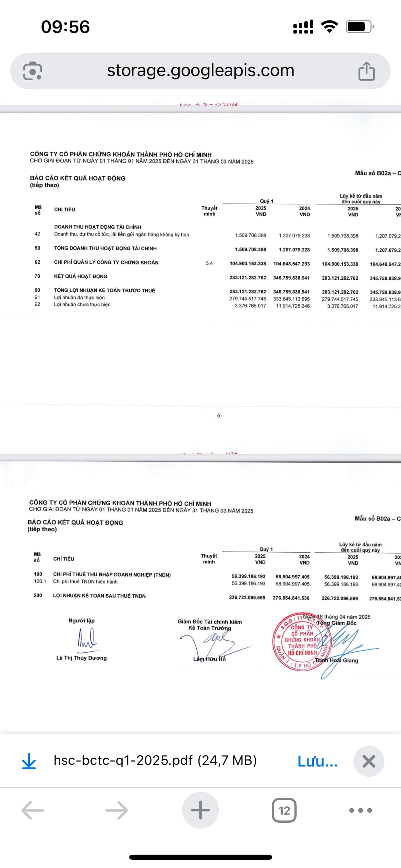This screenshot has height=868, width=401.
Task: Tap value 11.914.725.246 in Quý 1 2024 column
Action: [293, 306]
